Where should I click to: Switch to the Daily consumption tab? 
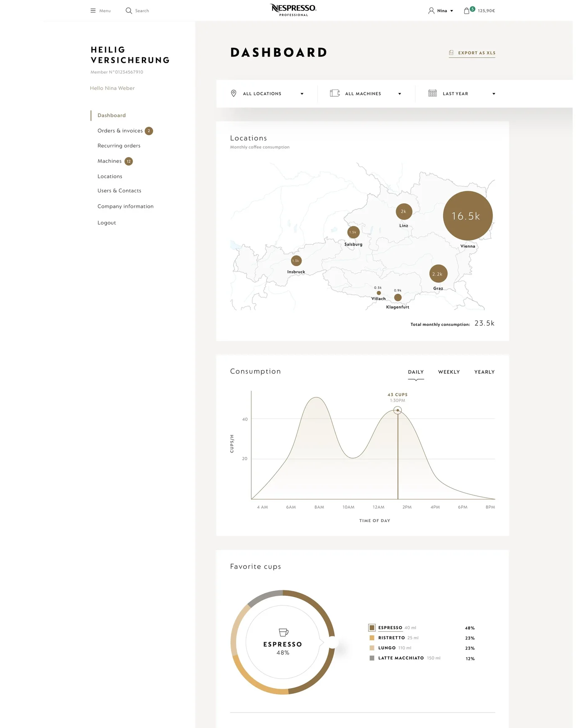pyautogui.click(x=416, y=372)
